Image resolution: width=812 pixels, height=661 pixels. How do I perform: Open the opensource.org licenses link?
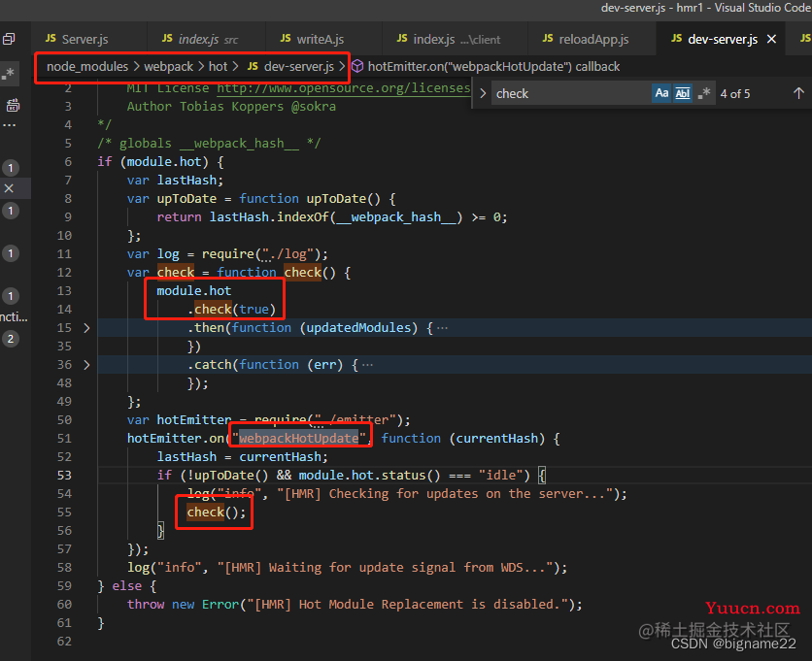click(x=343, y=88)
